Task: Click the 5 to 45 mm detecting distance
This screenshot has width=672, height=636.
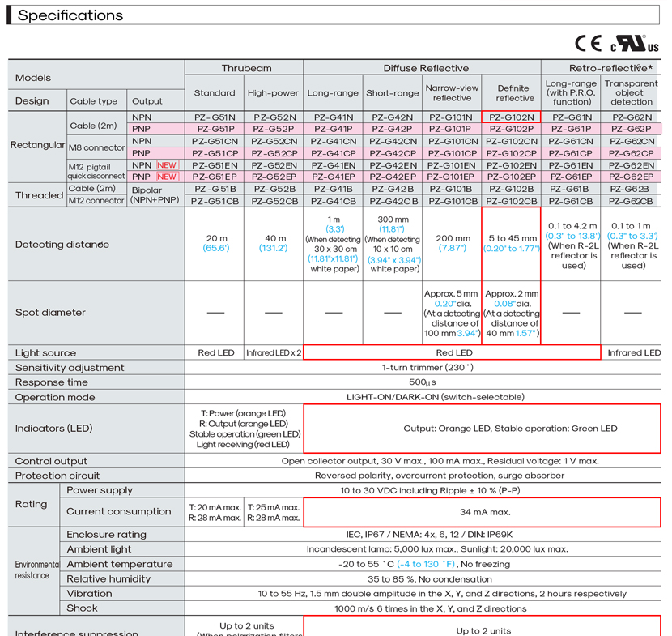Action: 513,238
